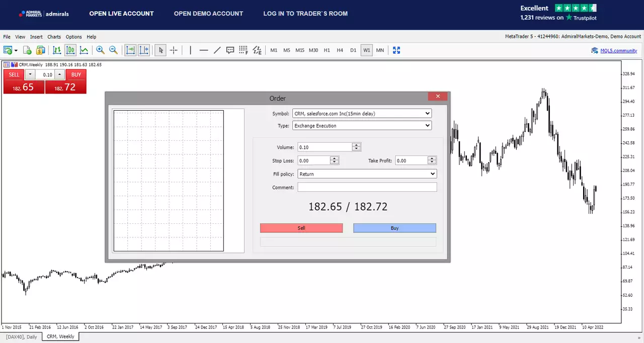Expand the Type Exchange Execution dropdown
The image size is (644, 343).
tap(362, 126)
